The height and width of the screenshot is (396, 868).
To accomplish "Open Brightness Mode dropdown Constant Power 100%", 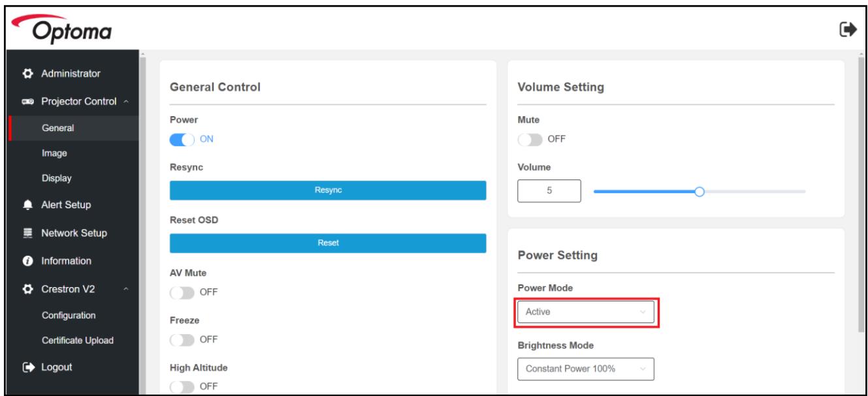I will tap(586, 369).
